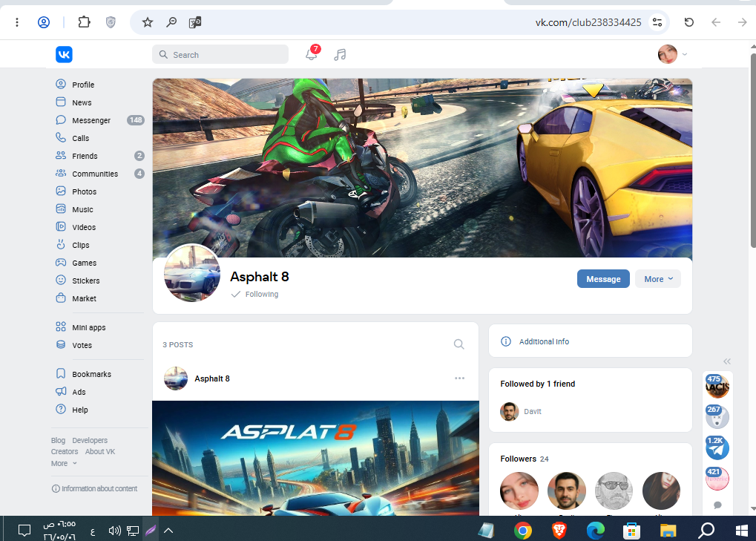Click the Creators footer link

[65, 451]
